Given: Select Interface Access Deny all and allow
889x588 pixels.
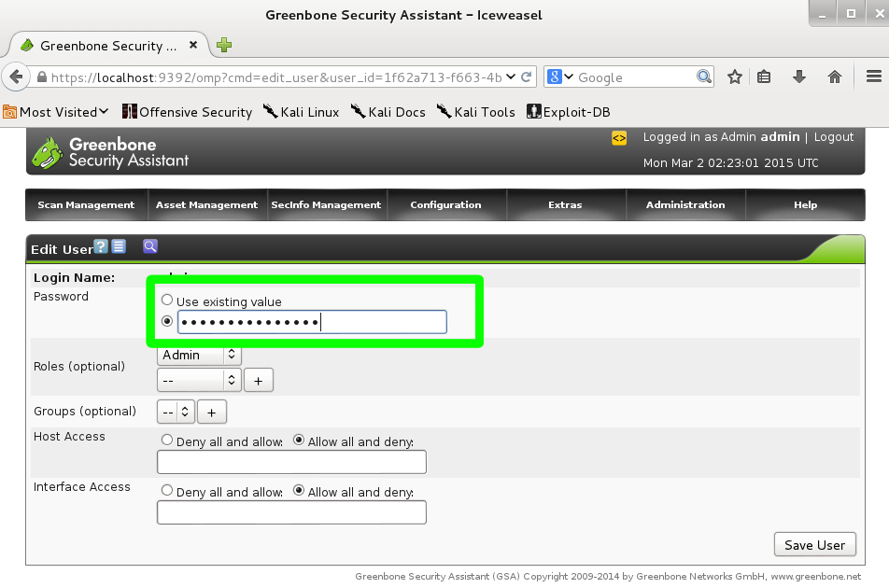Looking at the screenshot, I should pyautogui.click(x=166, y=490).
